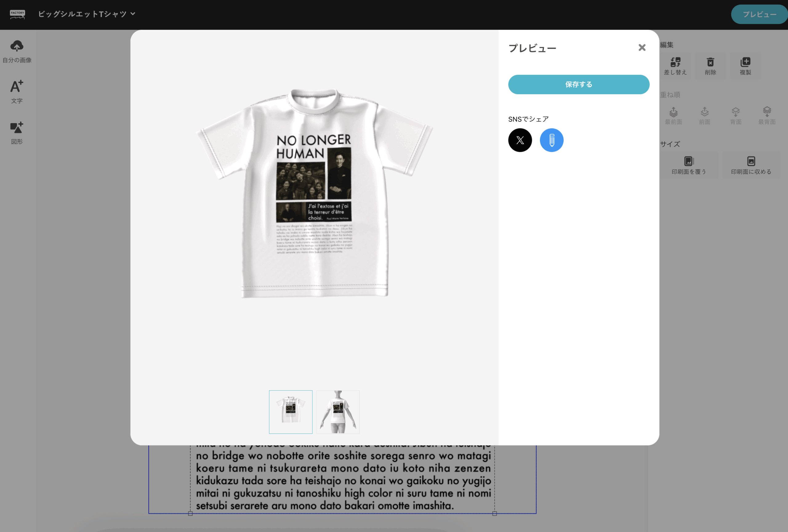The height and width of the screenshot is (532, 788).
Task: Close the プレビュー dialog
Action: [641, 47]
